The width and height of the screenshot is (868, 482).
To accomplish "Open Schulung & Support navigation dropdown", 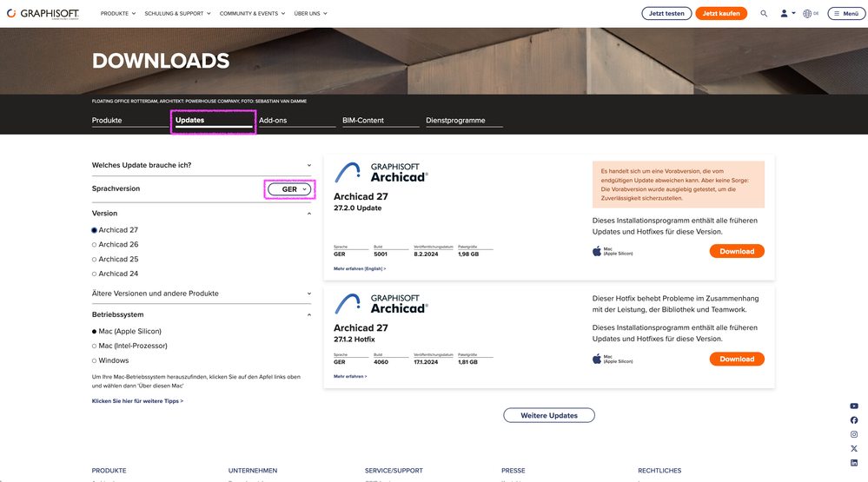I will [178, 13].
